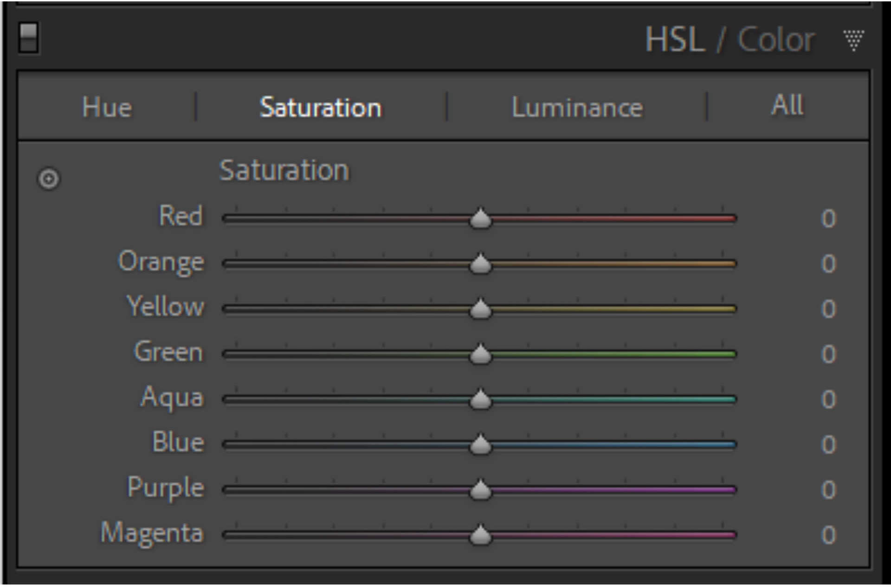Click the Orange saturation value field
Image resolution: width=891 pixels, height=588 pixels.
click(x=828, y=263)
